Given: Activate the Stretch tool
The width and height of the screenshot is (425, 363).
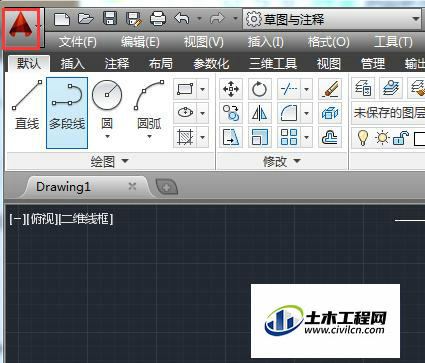Looking at the screenshot, I should click(231, 137).
